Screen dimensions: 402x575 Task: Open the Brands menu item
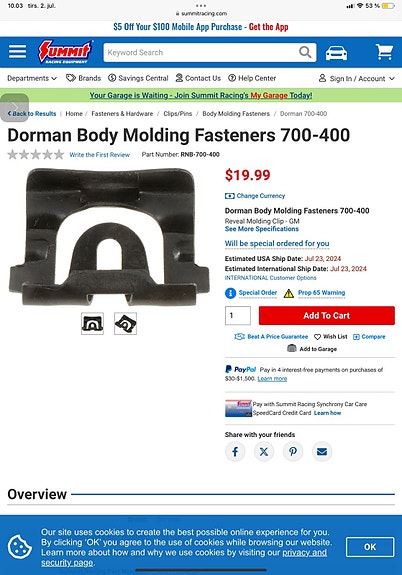[x=83, y=78]
